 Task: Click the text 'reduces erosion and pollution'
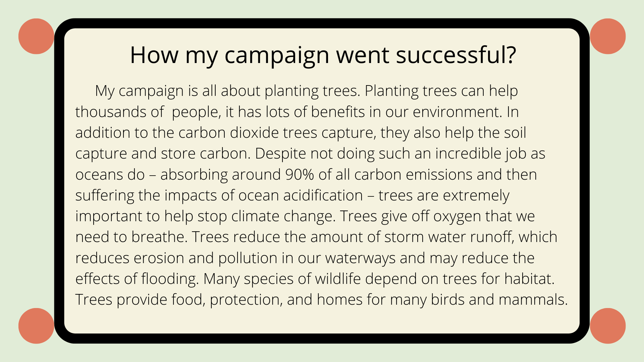[x=176, y=258]
